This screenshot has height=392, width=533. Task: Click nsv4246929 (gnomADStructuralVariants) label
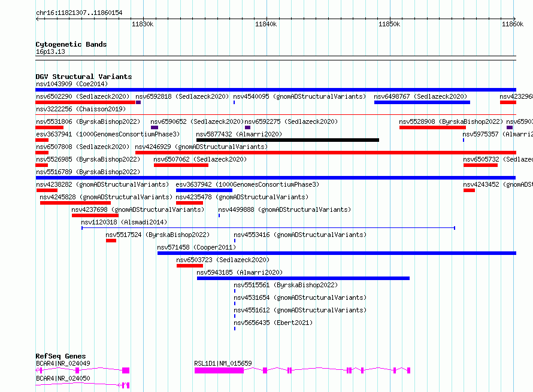201,147
